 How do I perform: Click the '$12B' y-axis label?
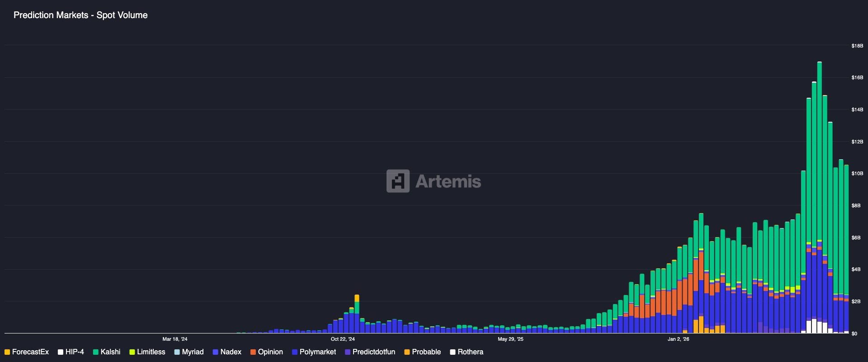coord(857,142)
